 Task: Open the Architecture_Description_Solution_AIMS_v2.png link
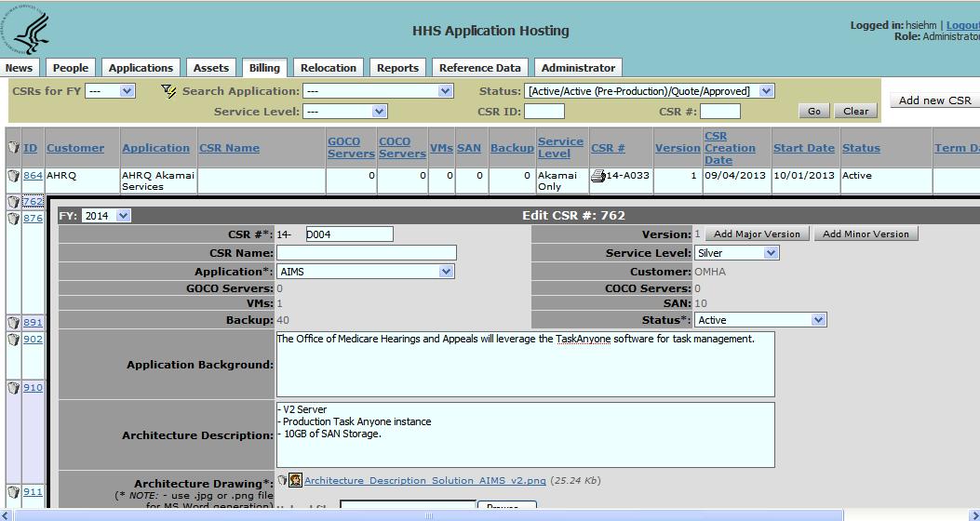coord(425,480)
